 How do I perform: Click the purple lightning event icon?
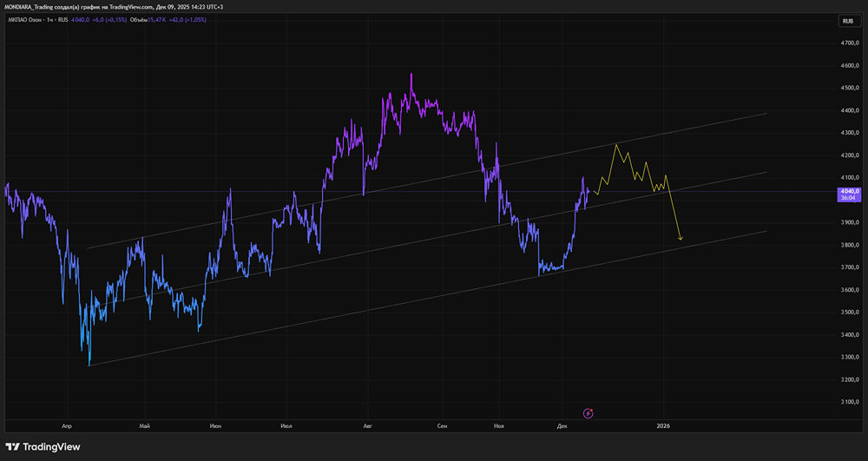589,413
